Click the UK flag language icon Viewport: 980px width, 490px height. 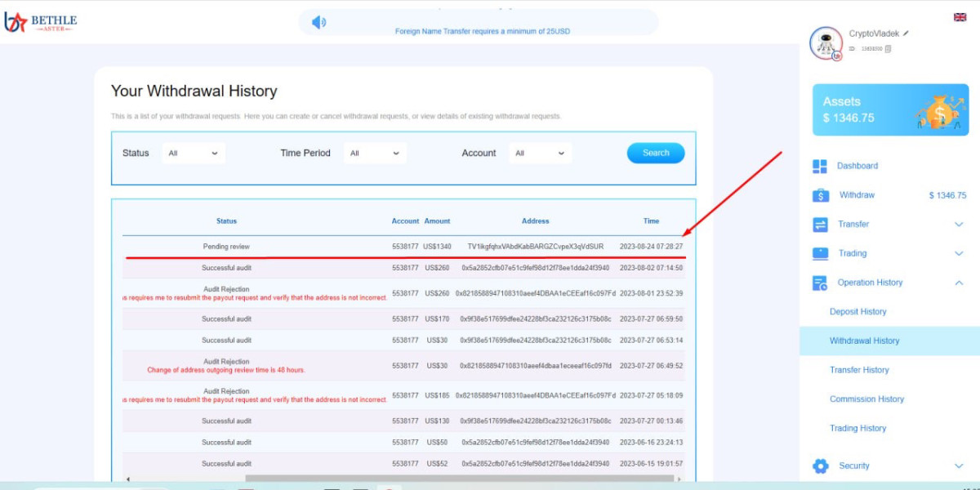tap(960, 17)
